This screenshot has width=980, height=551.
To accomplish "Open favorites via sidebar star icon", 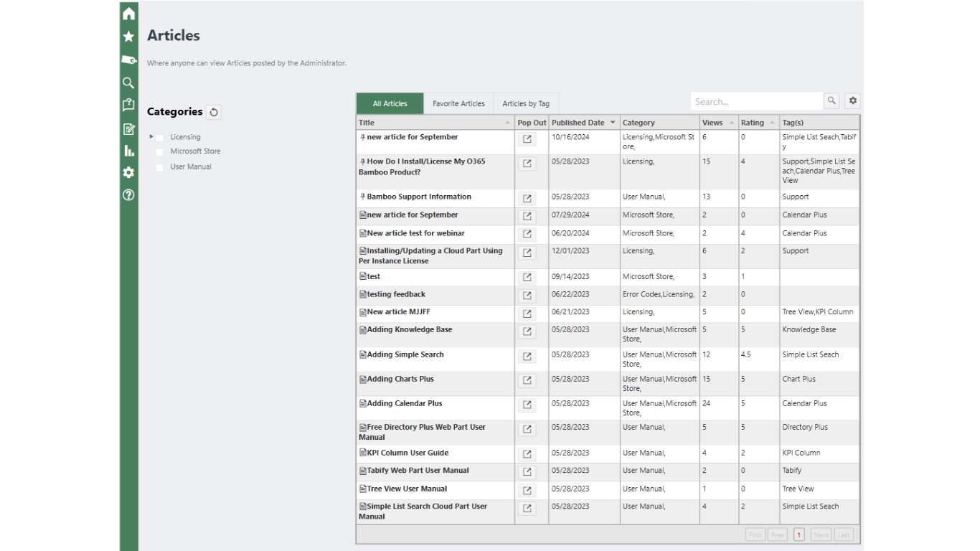I will coord(128,37).
